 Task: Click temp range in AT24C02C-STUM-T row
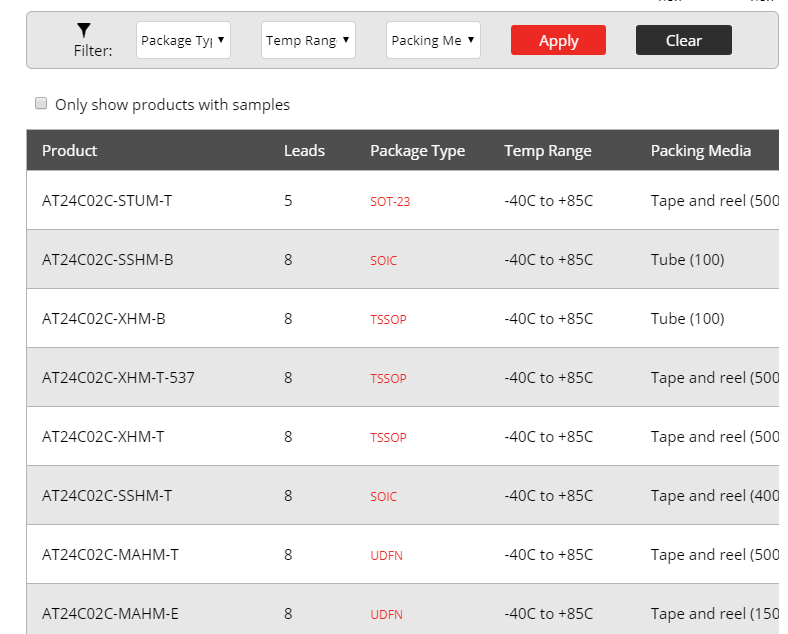pyautogui.click(x=548, y=201)
